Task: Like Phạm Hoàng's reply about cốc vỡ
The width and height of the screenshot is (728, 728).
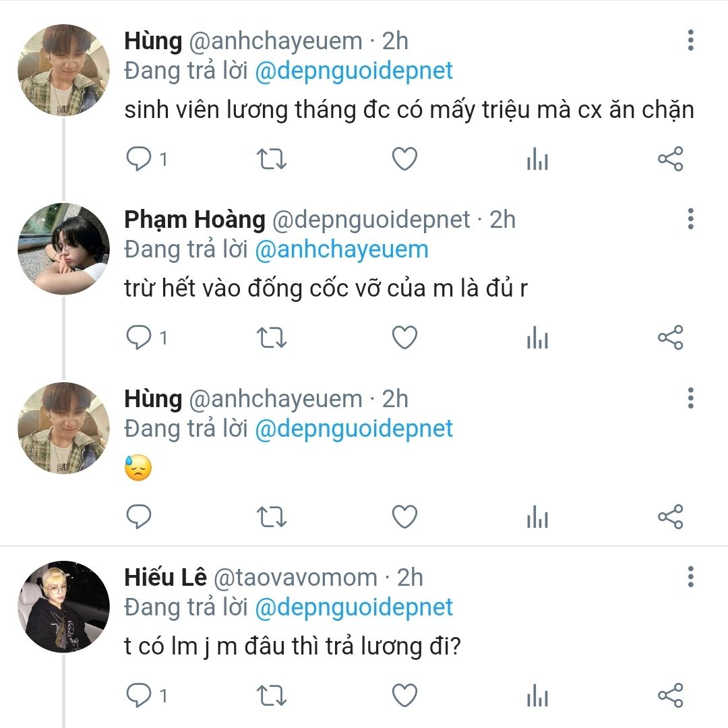Action: (404, 338)
